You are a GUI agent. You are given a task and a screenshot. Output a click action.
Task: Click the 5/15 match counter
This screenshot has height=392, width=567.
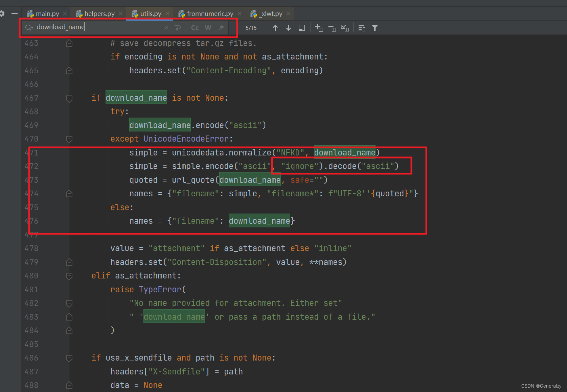(x=251, y=28)
